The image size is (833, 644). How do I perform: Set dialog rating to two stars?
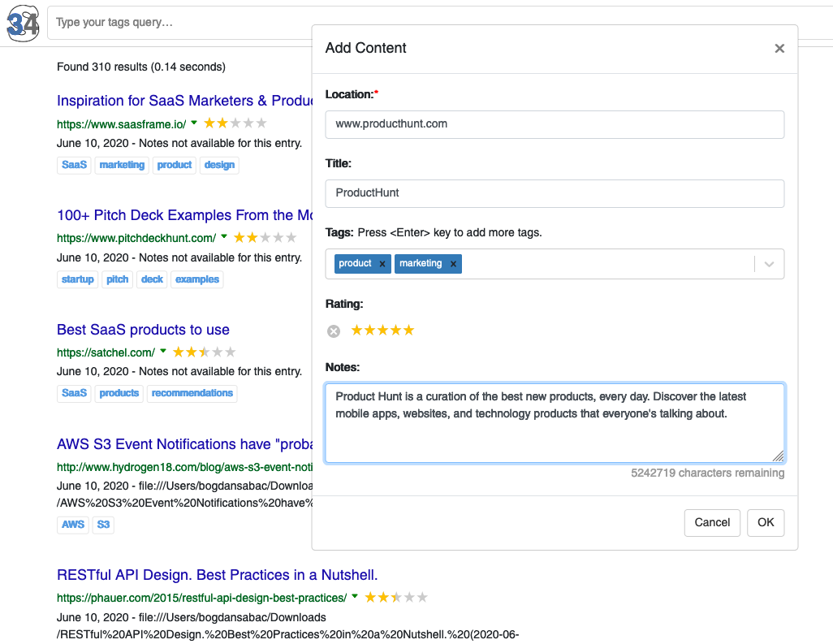tap(369, 331)
